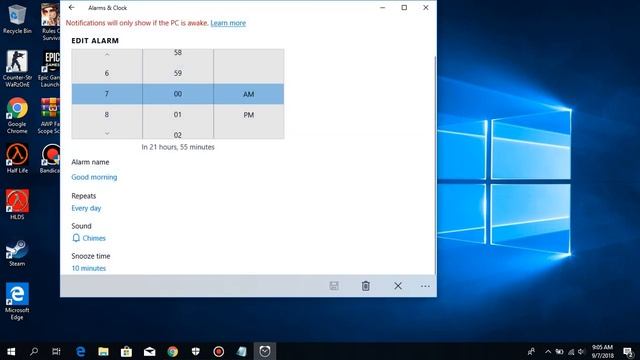This screenshot has width=640, height=360.
Task: Click the selected hour 7
Action: (107, 94)
